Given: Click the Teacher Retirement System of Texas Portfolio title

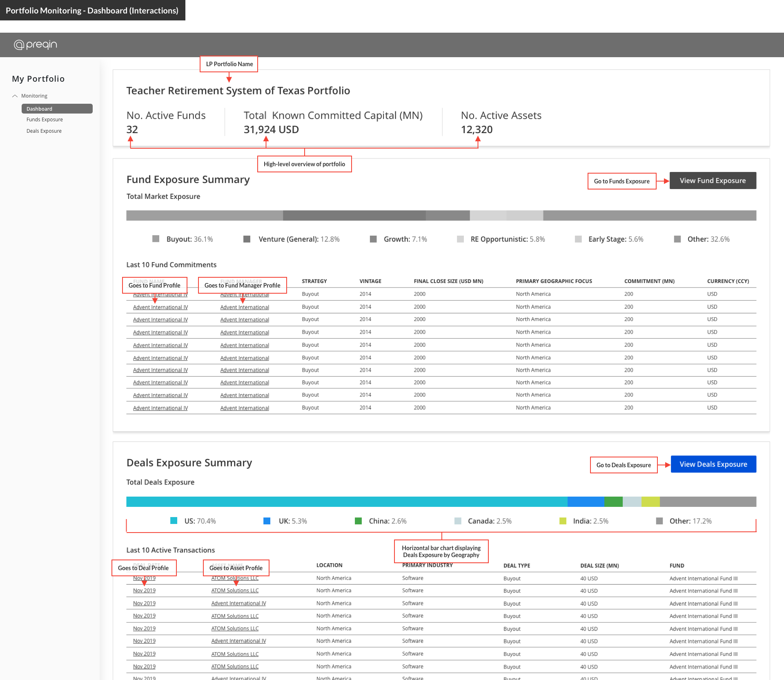Looking at the screenshot, I should pyautogui.click(x=238, y=91).
